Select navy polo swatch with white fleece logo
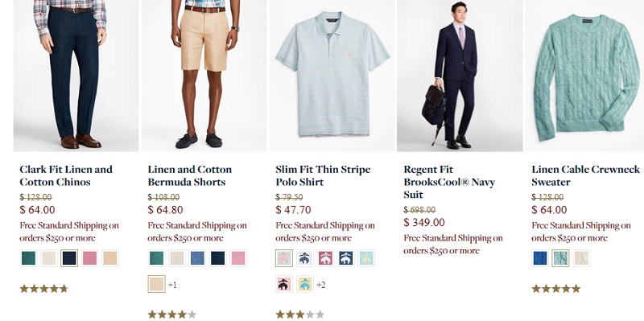Viewport: 644px width, 321px height. (346, 258)
